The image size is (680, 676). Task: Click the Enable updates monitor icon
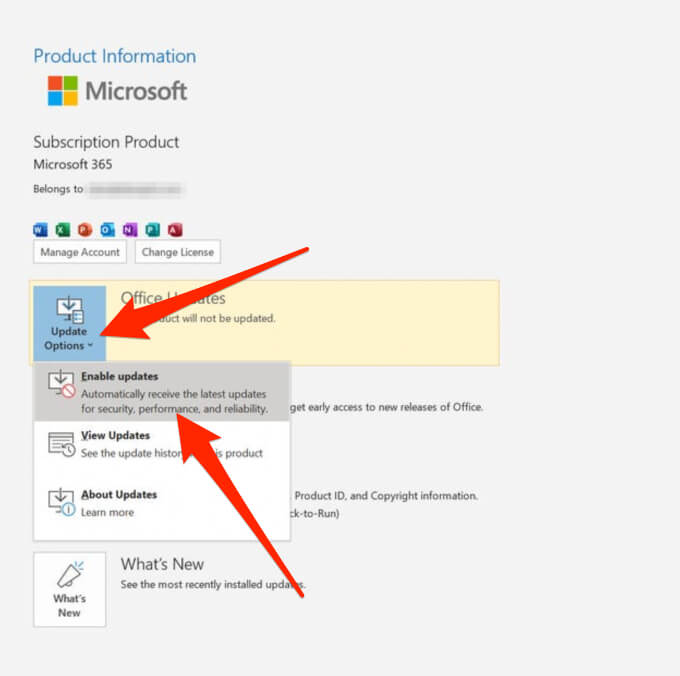pyautogui.click(x=62, y=384)
